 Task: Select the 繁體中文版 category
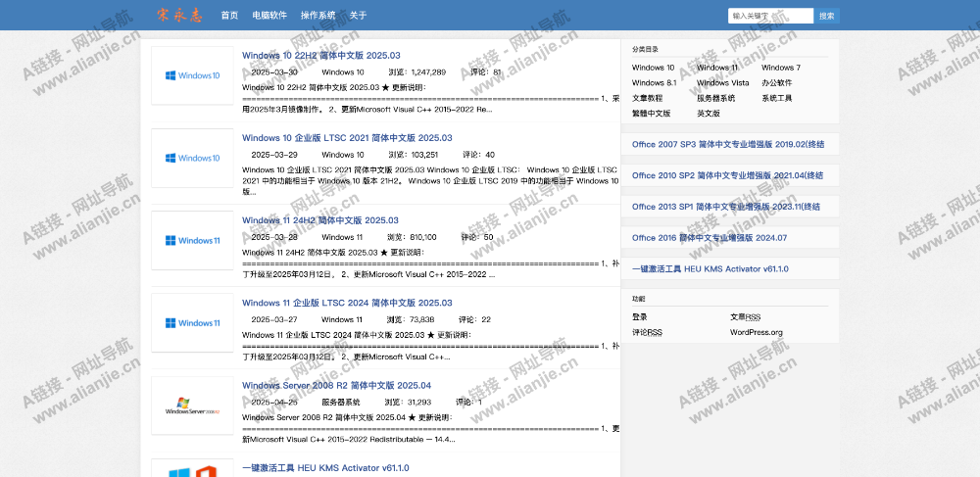(x=652, y=114)
